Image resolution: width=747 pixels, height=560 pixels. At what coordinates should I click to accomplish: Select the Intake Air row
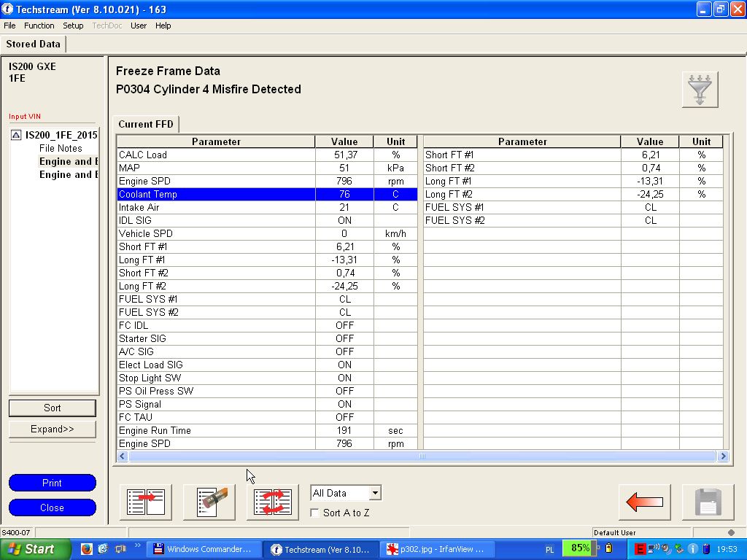point(267,208)
